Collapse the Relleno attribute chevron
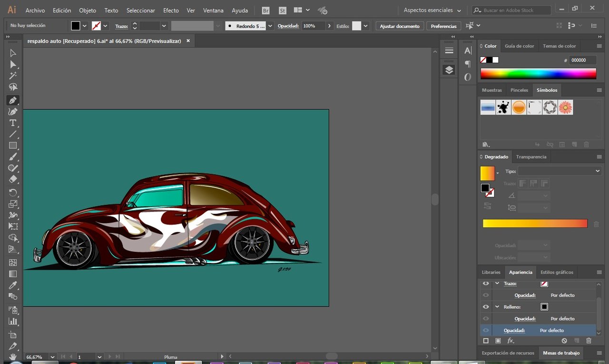 point(497,307)
